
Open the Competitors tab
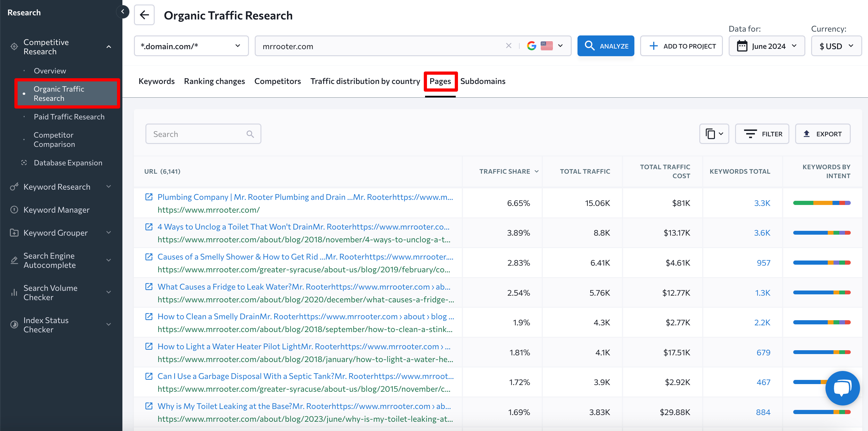tap(277, 81)
